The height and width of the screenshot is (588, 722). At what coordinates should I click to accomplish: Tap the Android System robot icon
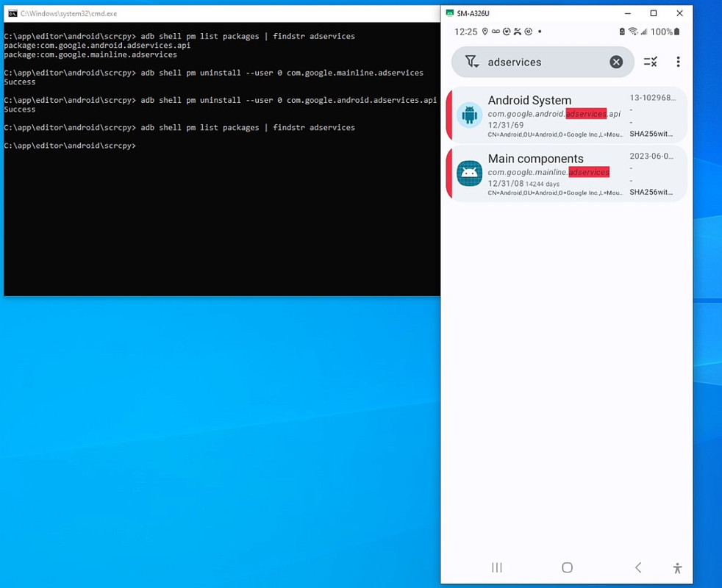coord(469,115)
